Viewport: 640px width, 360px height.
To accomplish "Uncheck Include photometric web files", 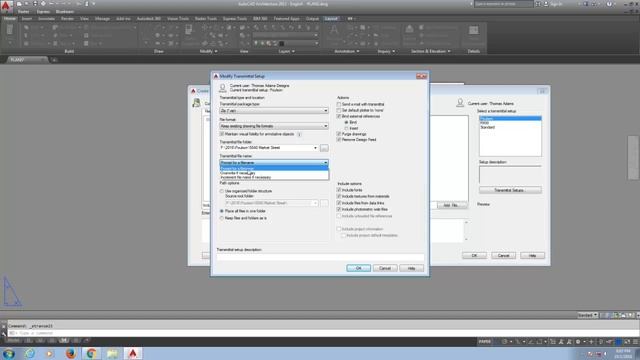I will coord(362,209).
